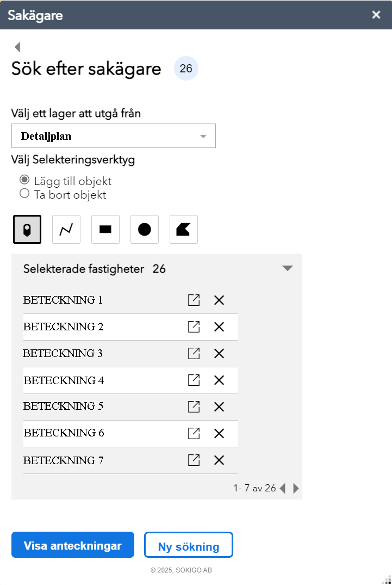Screen dimensions: 392x585
Task: Choose the "Ta bort objekt" radio option
Action: 24,193
